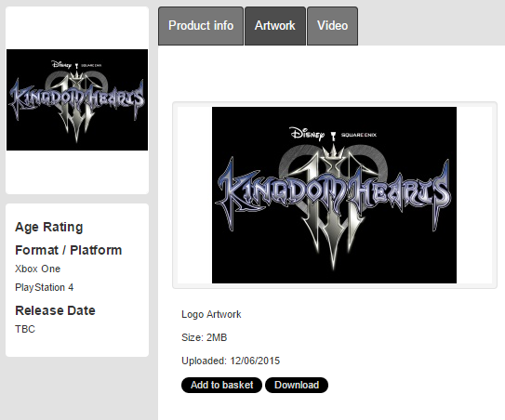The width and height of the screenshot is (505, 420).
Task: Click the large Kingdom Hearts III artwork preview
Action: 334,195
